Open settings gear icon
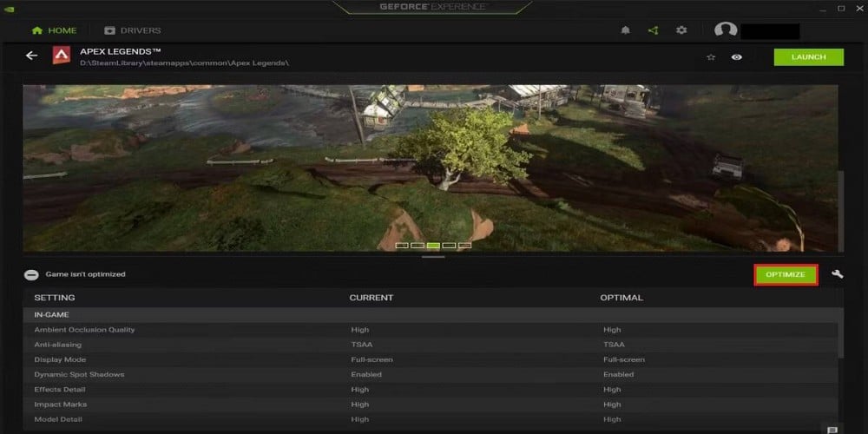 pyautogui.click(x=681, y=30)
